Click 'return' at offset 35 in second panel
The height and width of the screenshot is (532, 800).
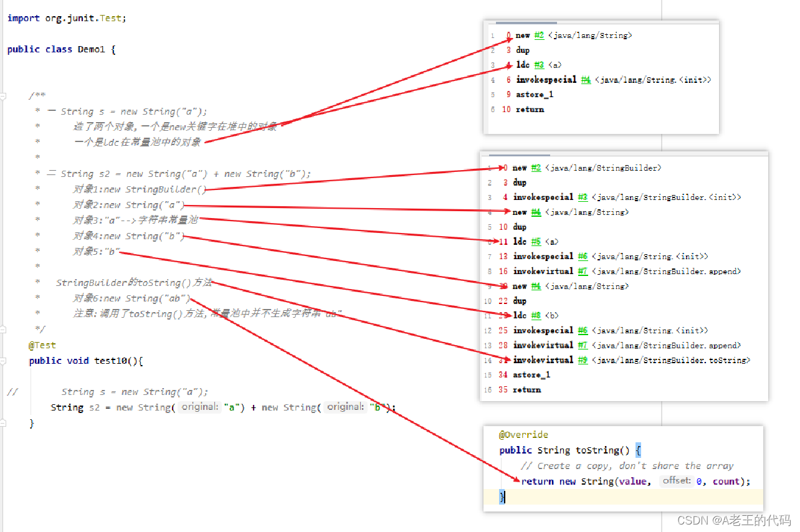pos(527,390)
